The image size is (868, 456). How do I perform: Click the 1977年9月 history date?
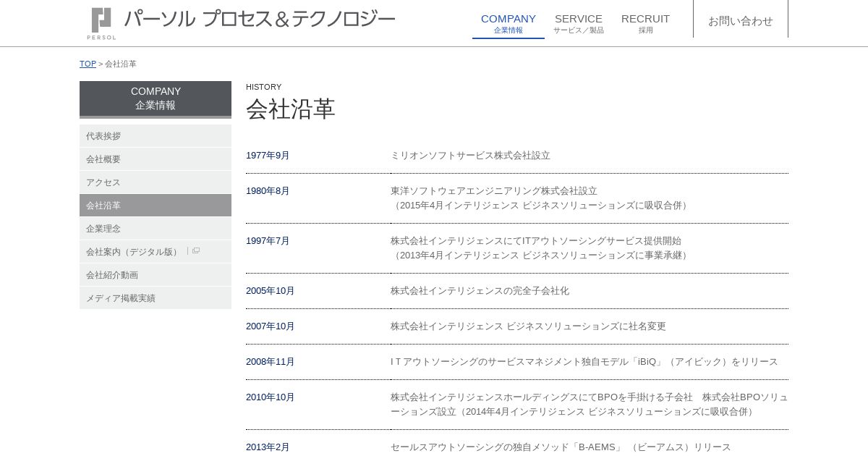(268, 156)
